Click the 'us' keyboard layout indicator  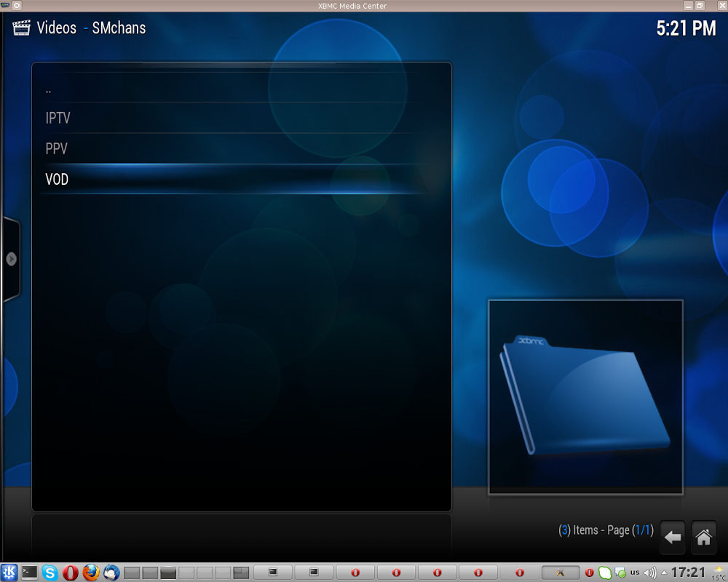(635, 573)
